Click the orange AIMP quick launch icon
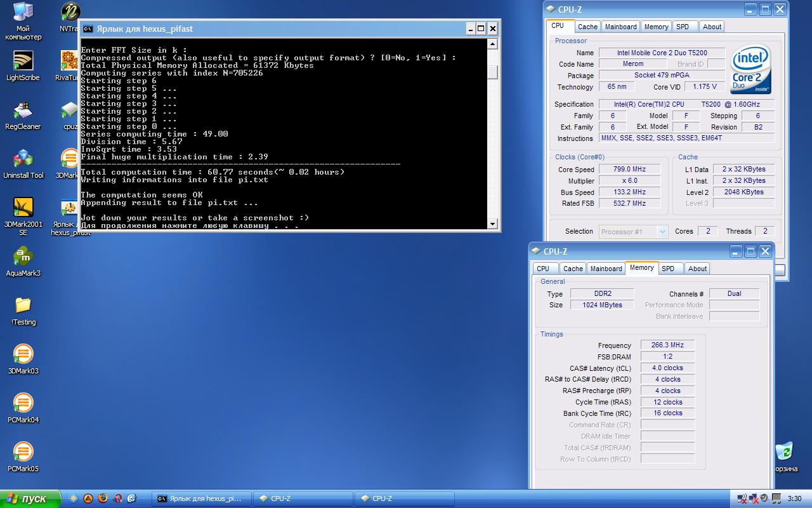Viewport: 812px width, 508px height. point(89,498)
